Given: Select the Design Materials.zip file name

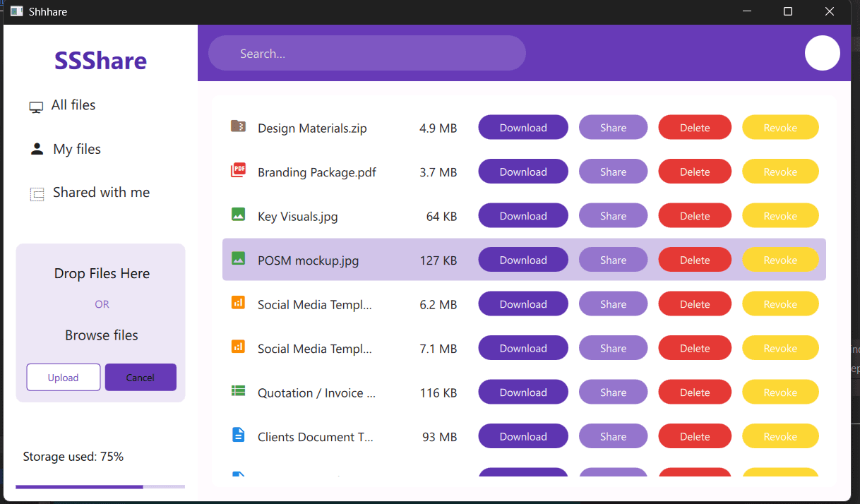Looking at the screenshot, I should pos(312,128).
